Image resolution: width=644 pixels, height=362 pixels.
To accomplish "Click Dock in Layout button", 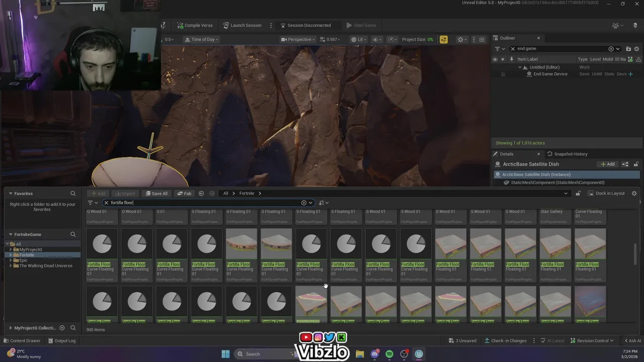I will [606, 194].
